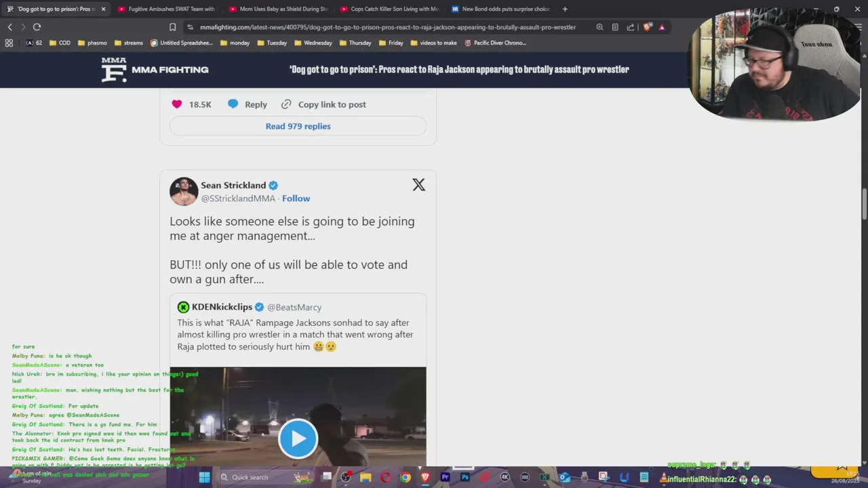Click the X logo on Sean Strickland's post
The height and width of the screenshot is (488, 868).
coord(418,184)
